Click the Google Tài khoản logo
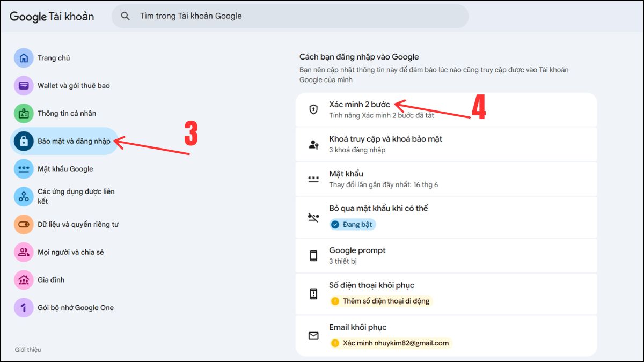This screenshot has height=362, width=644. click(x=52, y=17)
